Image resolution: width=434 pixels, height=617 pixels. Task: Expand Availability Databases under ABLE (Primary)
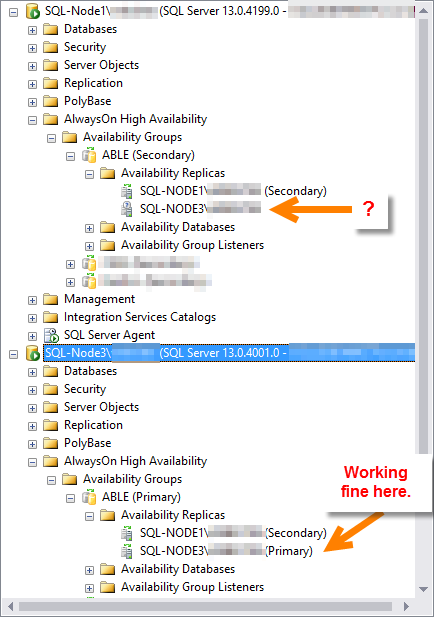click(89, 570)
